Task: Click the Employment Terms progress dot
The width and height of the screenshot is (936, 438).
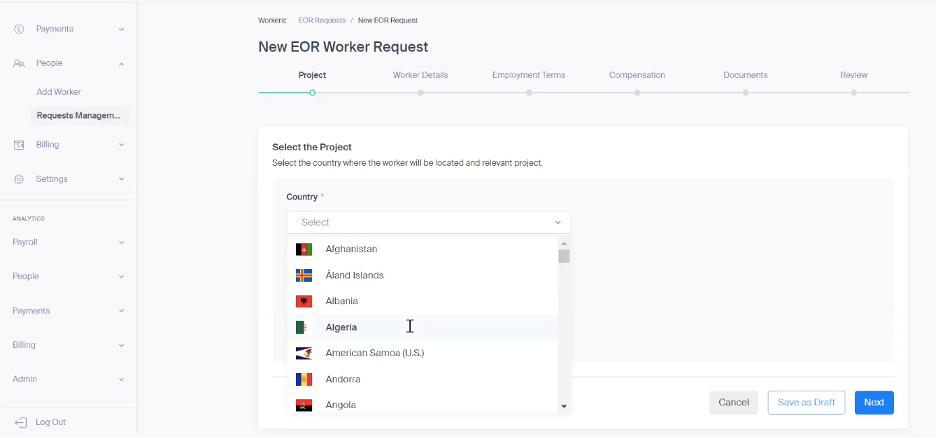Action: tap(529, 93)
